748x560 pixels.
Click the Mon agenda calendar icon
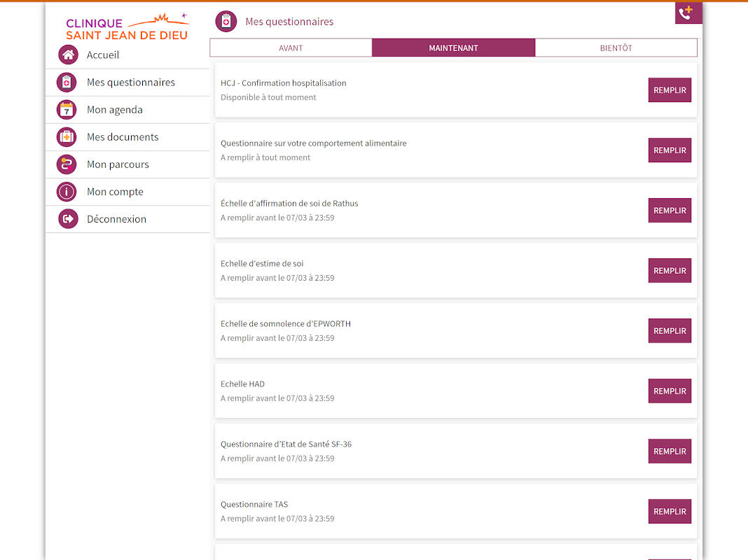point(67,110)
